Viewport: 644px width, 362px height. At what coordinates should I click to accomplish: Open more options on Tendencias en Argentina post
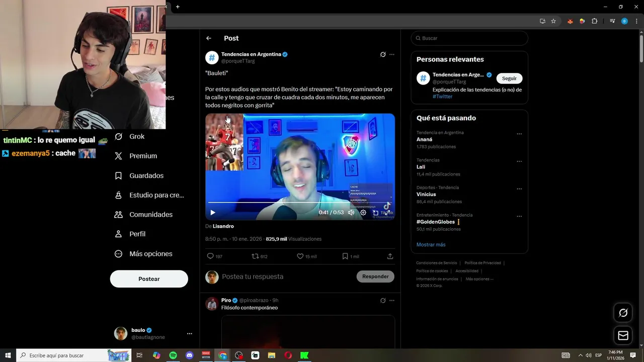(x=392, y=54)
